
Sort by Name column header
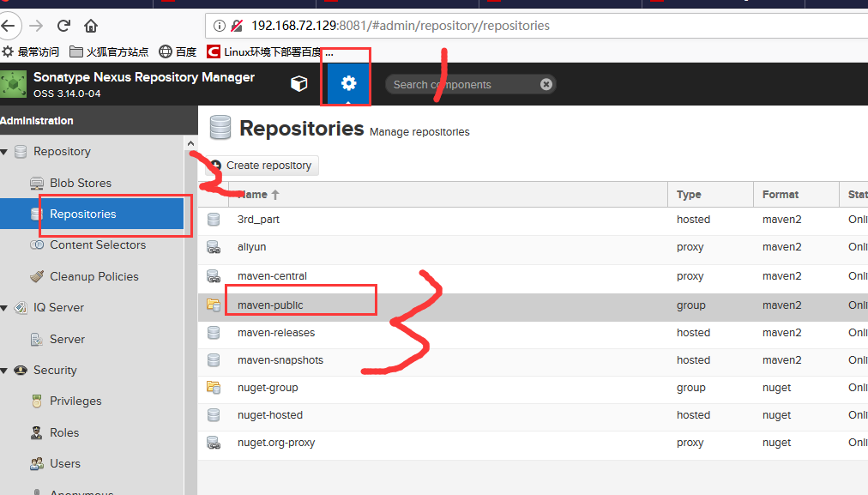(449, 195)
